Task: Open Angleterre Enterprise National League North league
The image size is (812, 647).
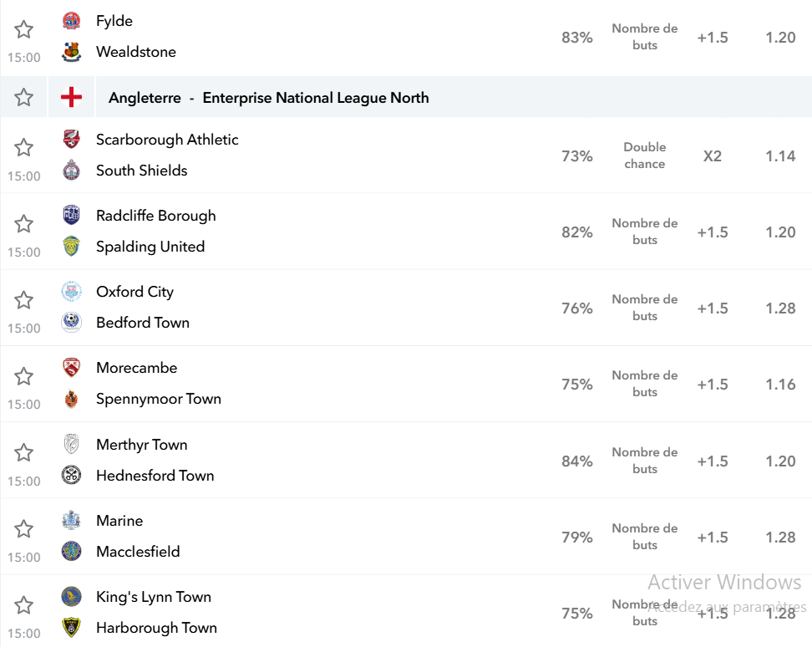Action: click(x=269, y=98)
